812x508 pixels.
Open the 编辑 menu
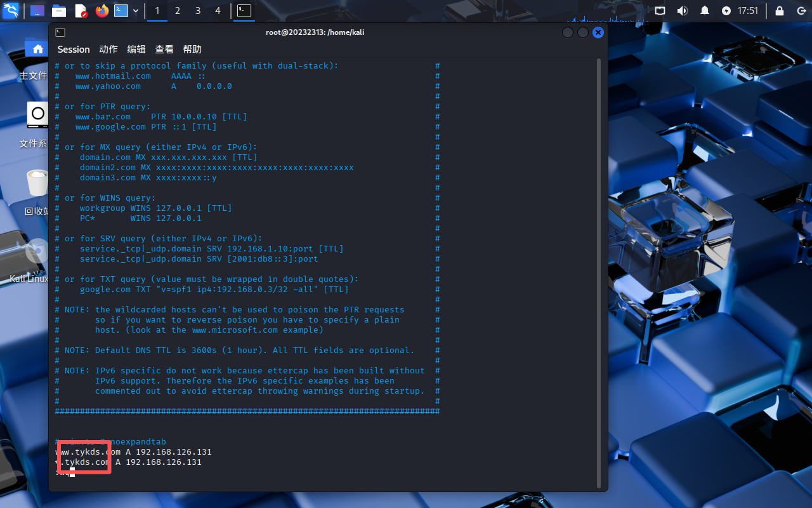click(136, 50)
